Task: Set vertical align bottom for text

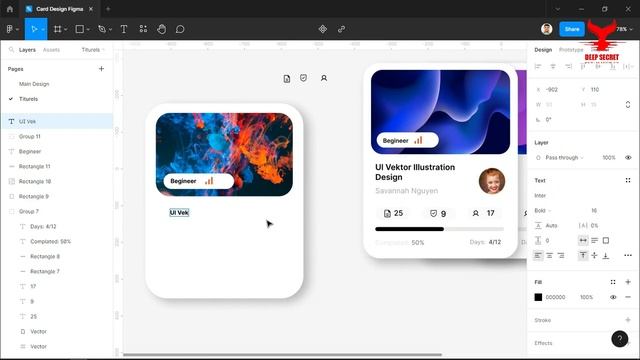Action: pyautogui.click(x=606, y=256)
